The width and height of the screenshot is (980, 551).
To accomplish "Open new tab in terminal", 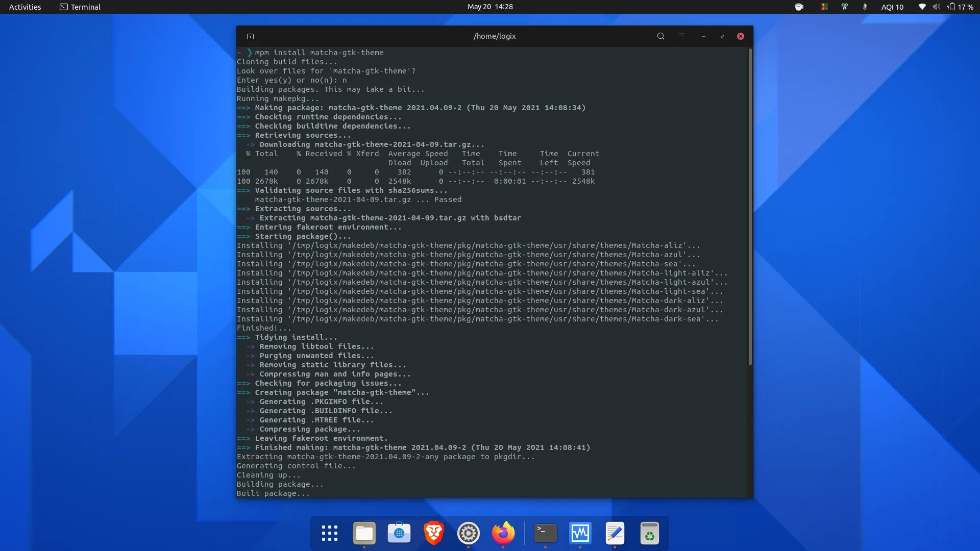I will pos(250,36).
